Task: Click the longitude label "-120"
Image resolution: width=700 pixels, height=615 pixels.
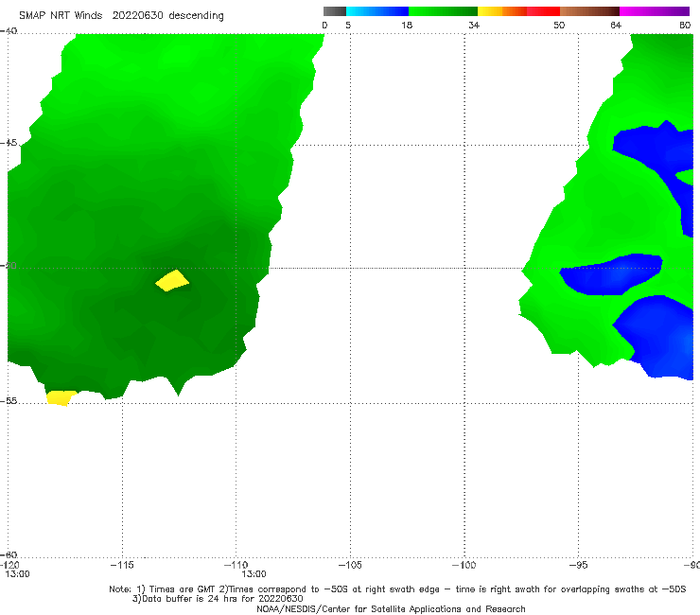Action: [x=9, y=566]
